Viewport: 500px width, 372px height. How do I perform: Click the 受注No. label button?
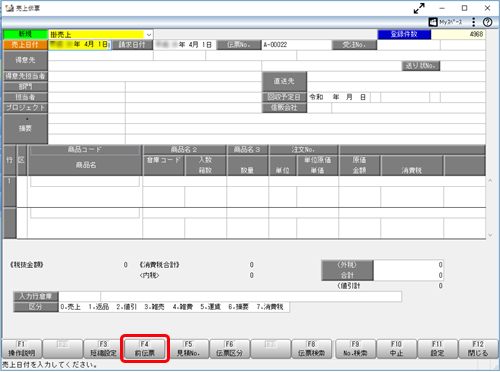click(354, 45)
